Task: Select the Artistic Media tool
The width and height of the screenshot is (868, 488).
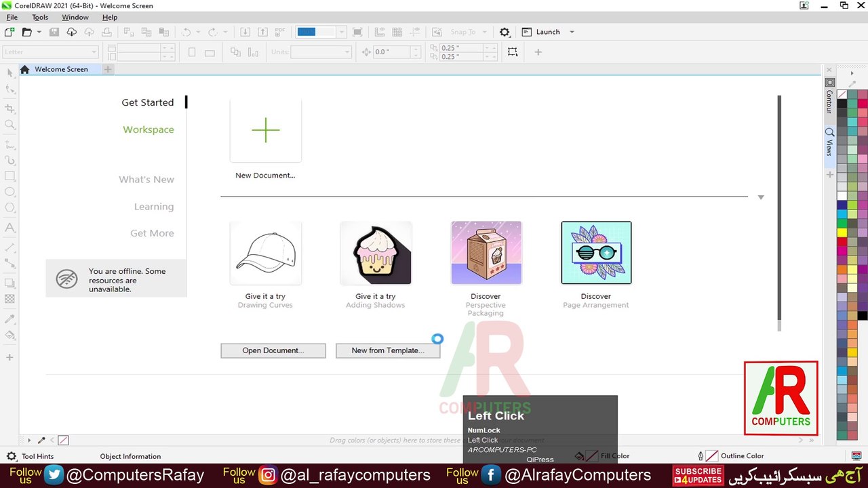Action: pyautogui.click(x=9, y=161)
